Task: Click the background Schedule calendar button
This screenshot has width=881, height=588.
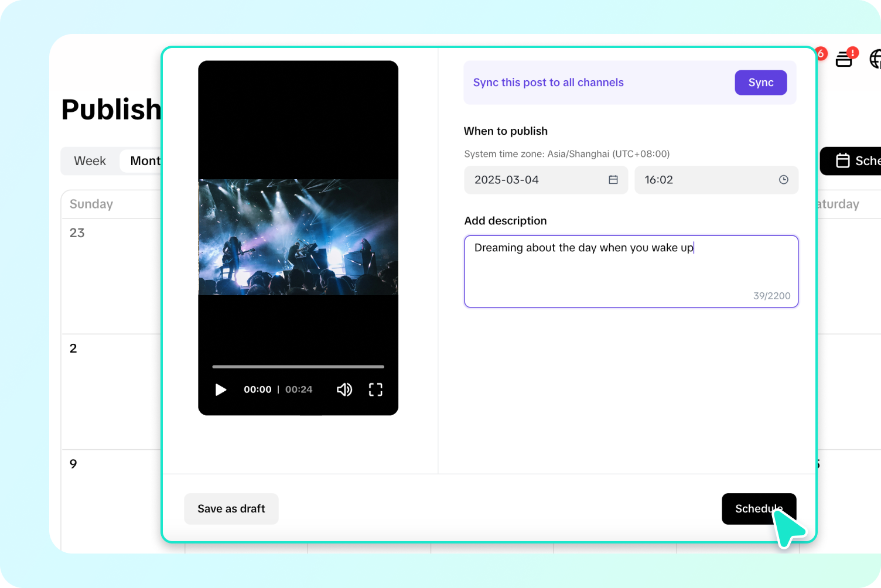Action: [x=851, y=161]
